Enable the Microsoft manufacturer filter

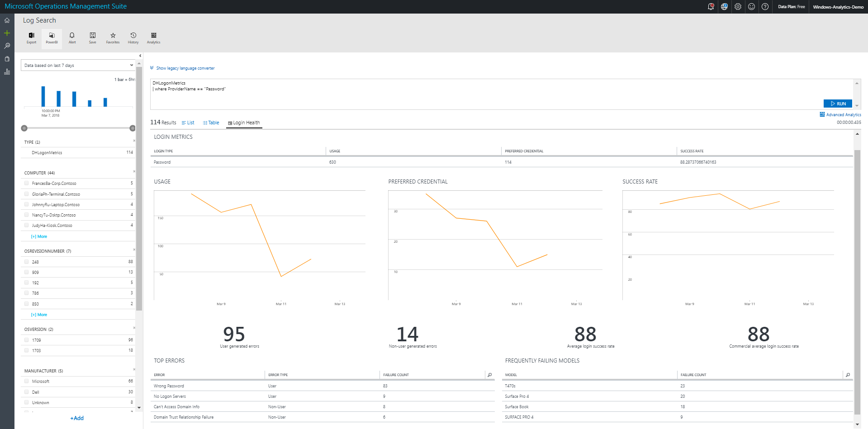coord(27,382)
